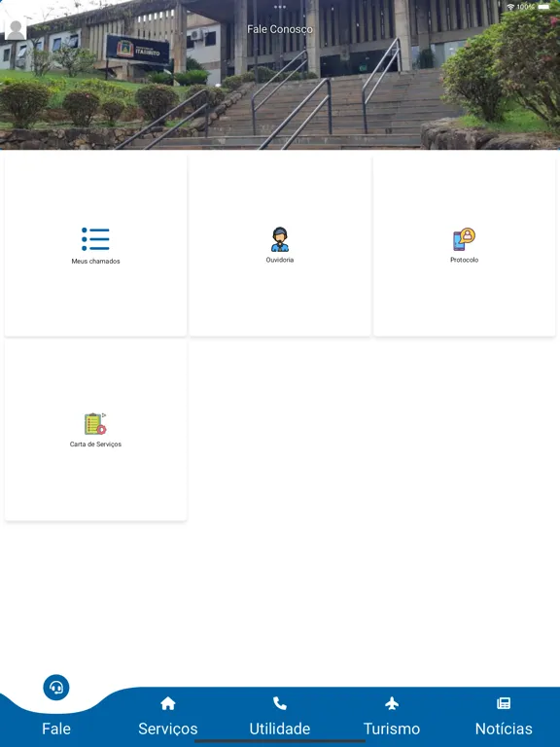Viewport: 560px width, 747px height.
Task: Select the Meus chamados label
Action: click(x=95, y=261)
